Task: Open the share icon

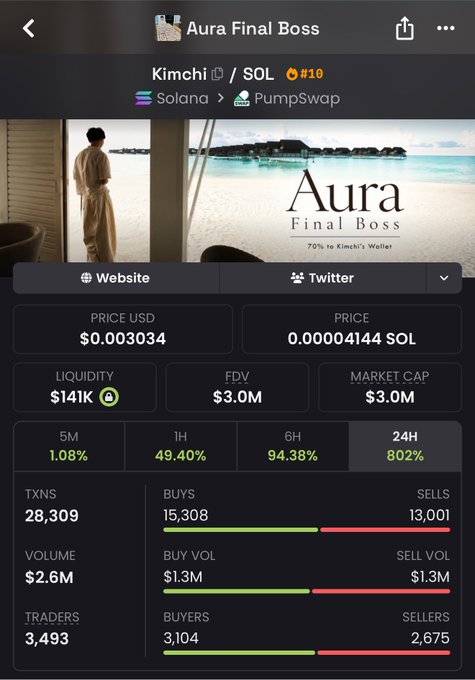Action: [x=404, y=29]
